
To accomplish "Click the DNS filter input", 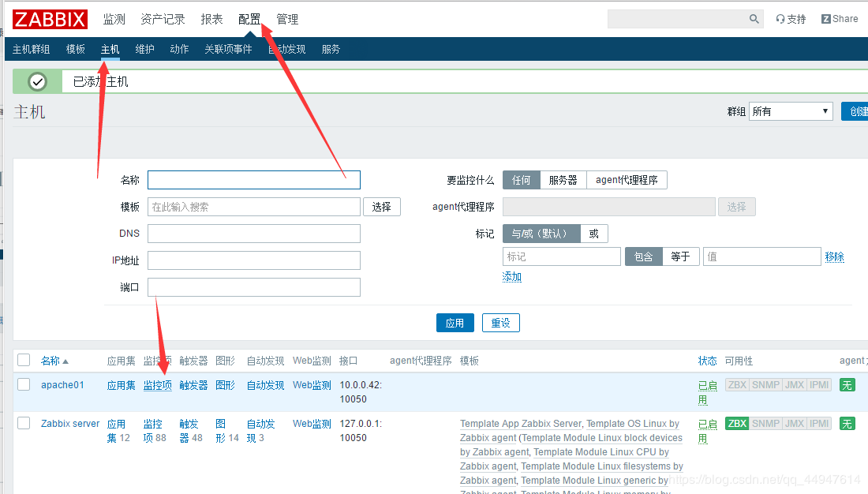I will point(254,234).
